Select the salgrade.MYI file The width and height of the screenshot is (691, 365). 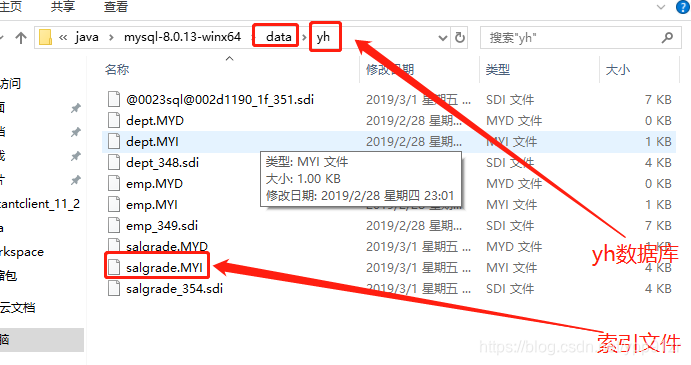click(x=164, y=268)
